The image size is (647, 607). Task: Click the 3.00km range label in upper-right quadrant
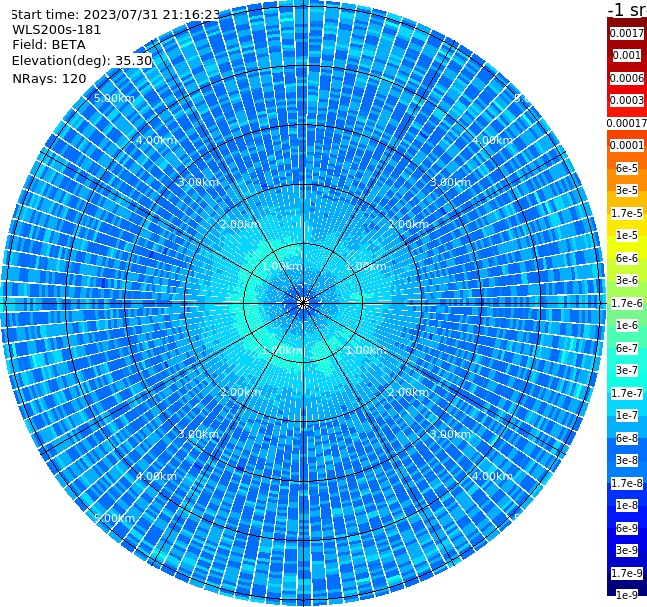450,182
